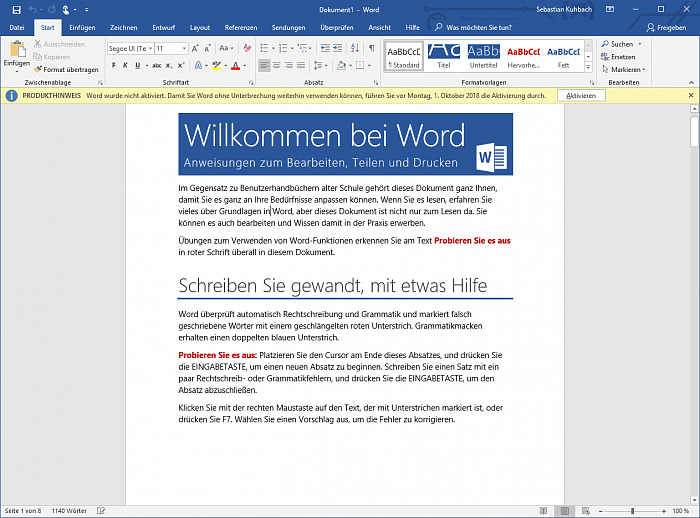Viewport: 700px width, 518px height.
Task: Open the Überprüfen ribbon tab
Action: (336, 27)
